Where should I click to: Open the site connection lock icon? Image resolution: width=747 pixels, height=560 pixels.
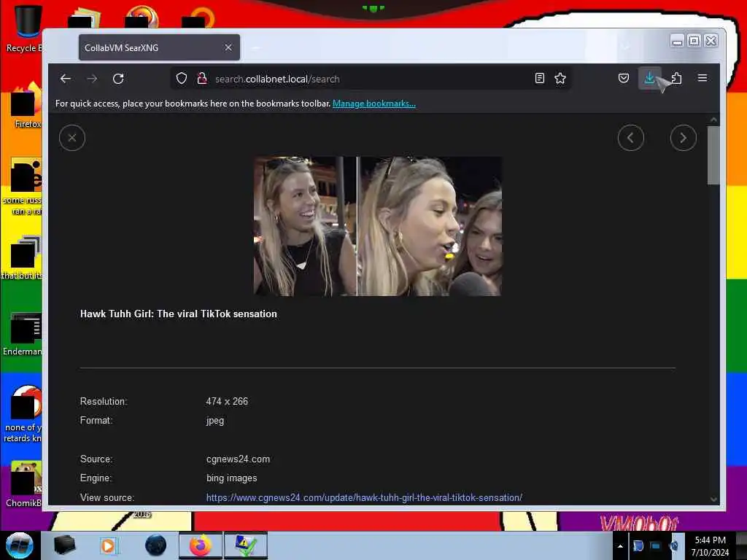click(202, 79)
